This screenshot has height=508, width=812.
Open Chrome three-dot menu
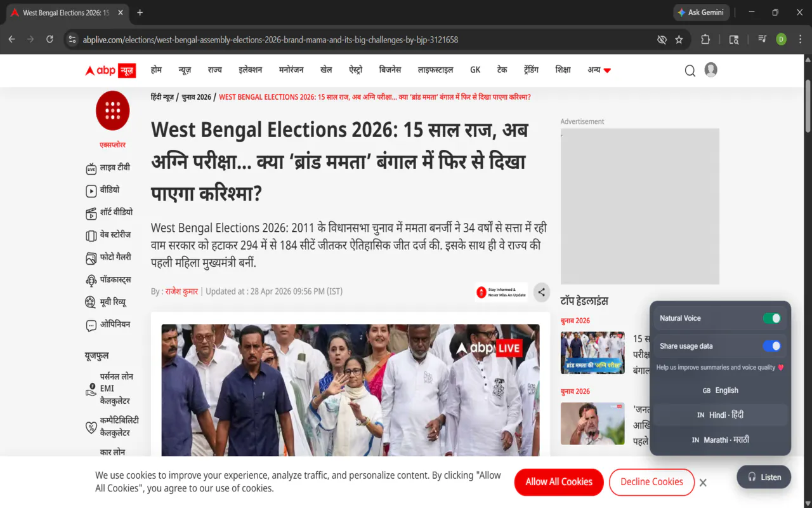pyautogui.click(x=799, y=39)
